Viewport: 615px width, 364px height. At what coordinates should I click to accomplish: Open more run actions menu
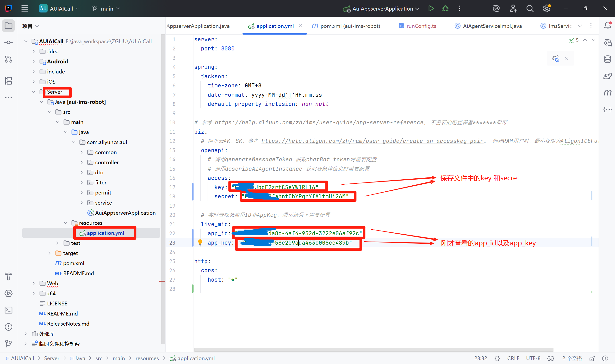click(x=460, y=9)
